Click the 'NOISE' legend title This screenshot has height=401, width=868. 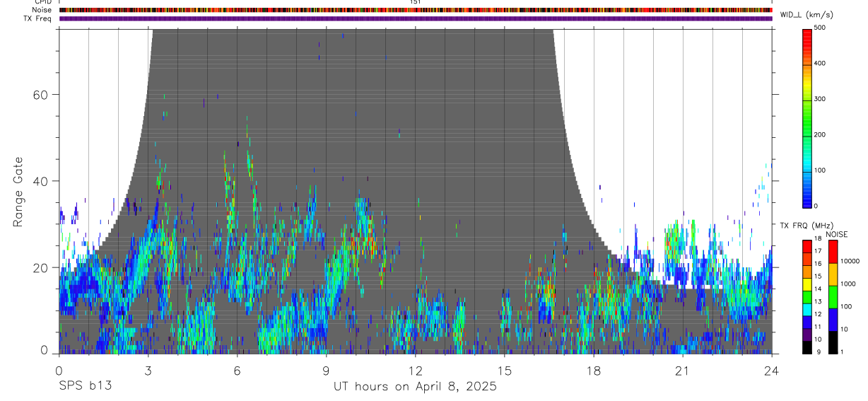click(836, 234)
